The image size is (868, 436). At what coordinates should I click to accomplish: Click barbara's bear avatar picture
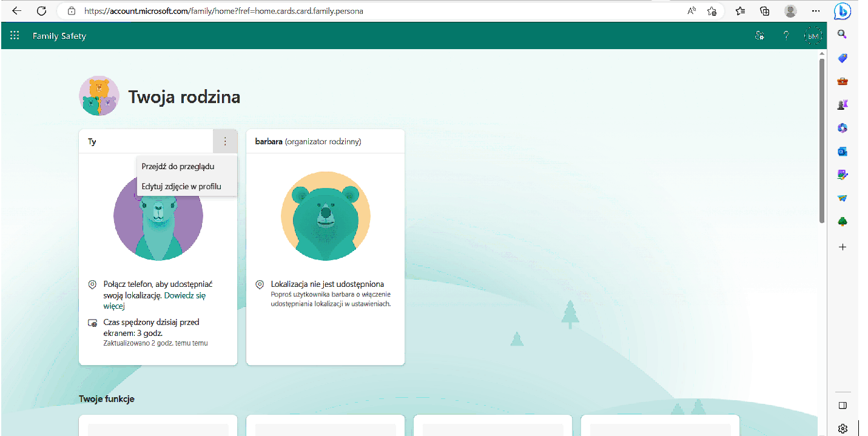tap(326, 216)
